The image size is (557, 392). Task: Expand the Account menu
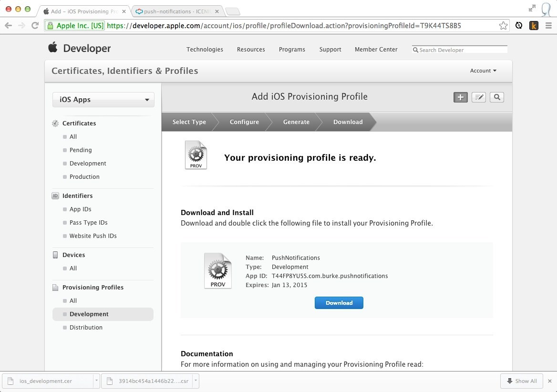483,71
